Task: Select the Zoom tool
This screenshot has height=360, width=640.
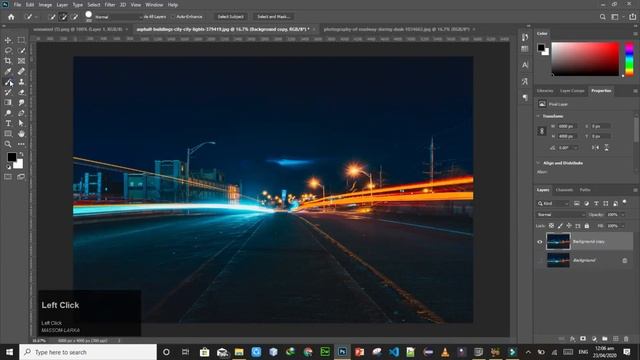Action: coord(8,144)
